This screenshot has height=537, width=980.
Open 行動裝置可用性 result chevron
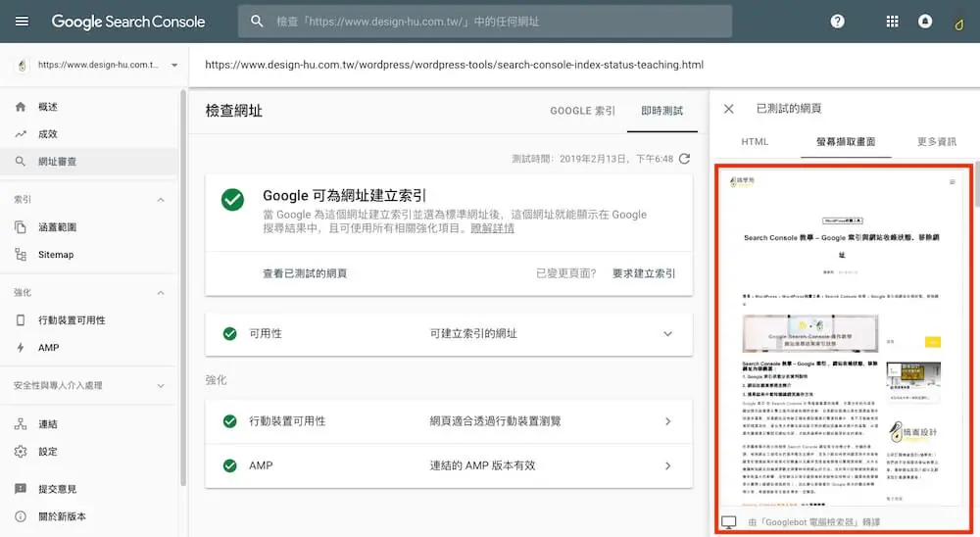point(668,421)
